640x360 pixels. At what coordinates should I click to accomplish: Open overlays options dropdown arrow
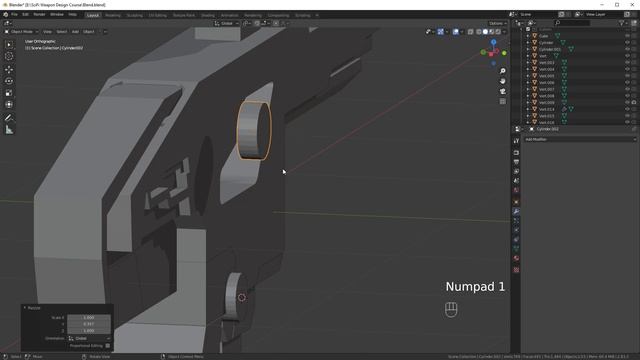pos(462,31)
